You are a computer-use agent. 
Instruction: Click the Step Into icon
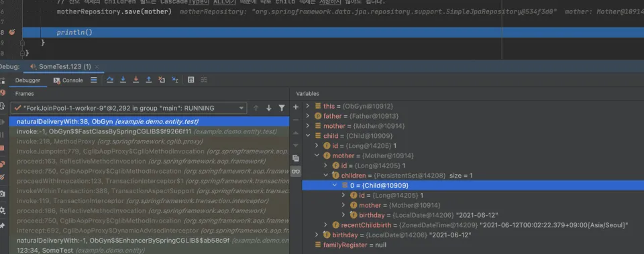[123, 80]
